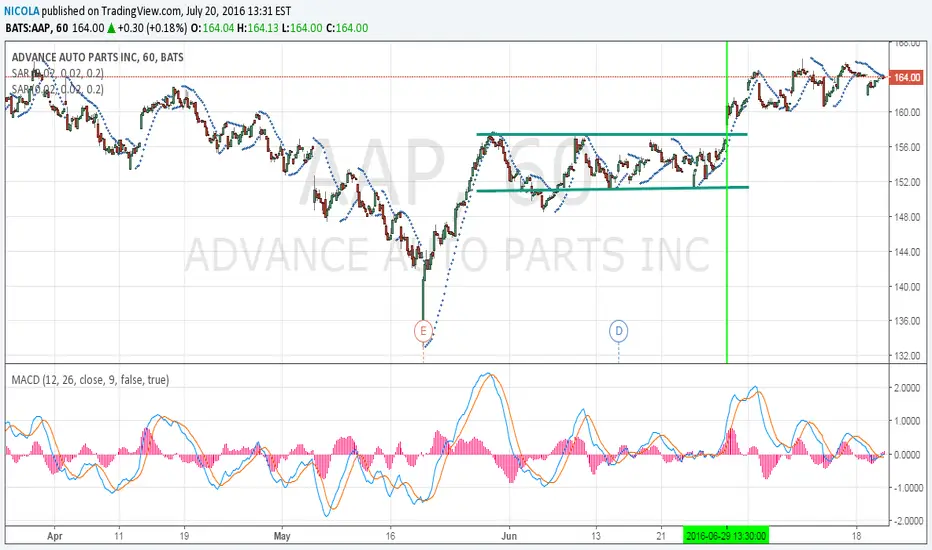Viewport: 932px width, 550px height.
Task: Click the 164.00 current price label
Action: (906, 77)
